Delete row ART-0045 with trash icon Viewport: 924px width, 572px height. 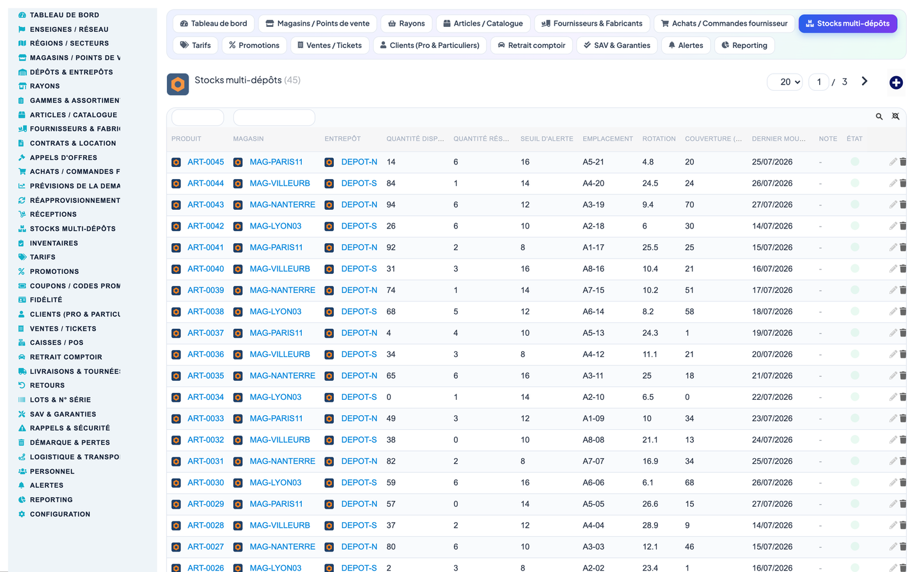point(903,162)
